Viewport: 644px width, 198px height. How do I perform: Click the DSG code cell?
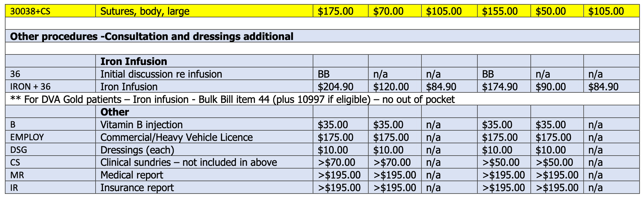[x=50, y=150]
